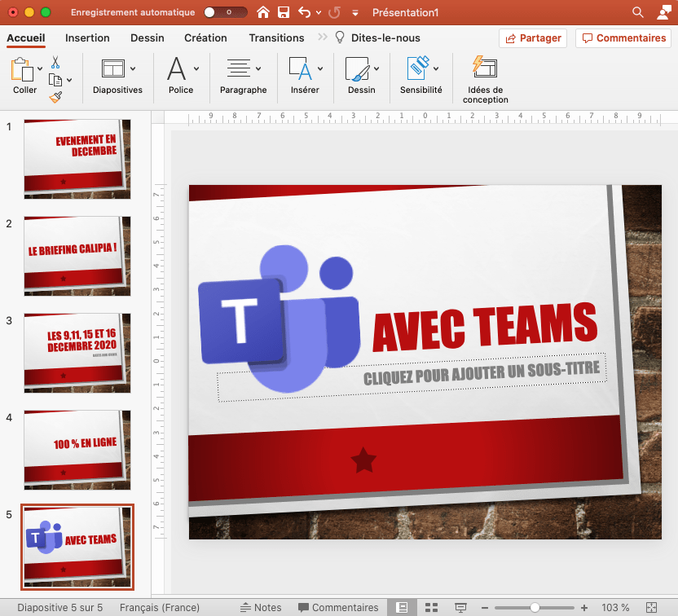Open the search magnifier icon

coord(637,12)
